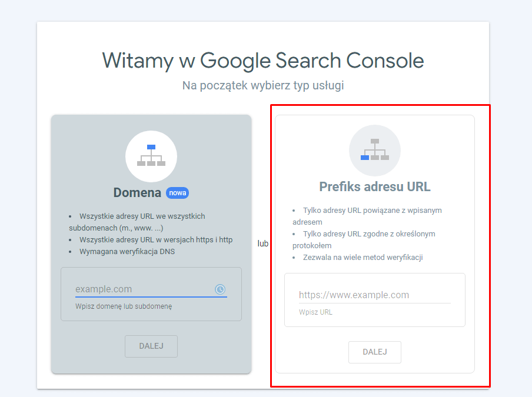This screenshot has width=532, height=397.
Task: Click the 'lub' separator text
Action: tap(263, 243)
